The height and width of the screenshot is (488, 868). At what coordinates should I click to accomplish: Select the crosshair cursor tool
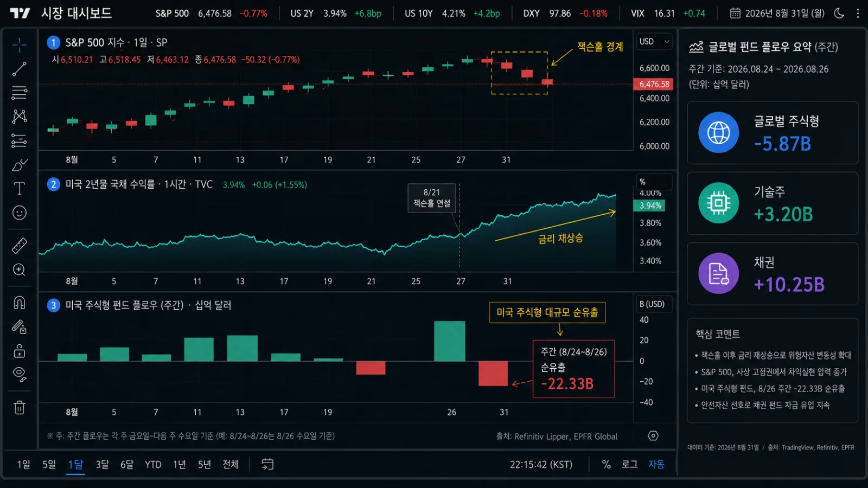click(20, 45)
